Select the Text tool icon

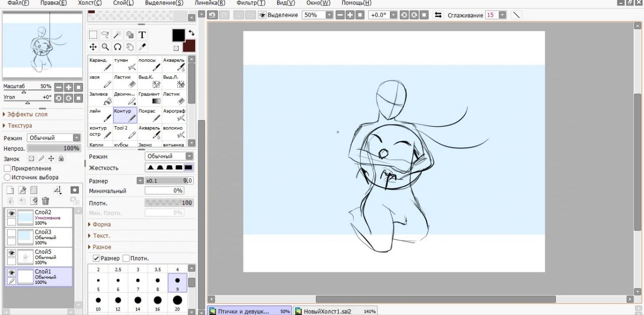142,35
